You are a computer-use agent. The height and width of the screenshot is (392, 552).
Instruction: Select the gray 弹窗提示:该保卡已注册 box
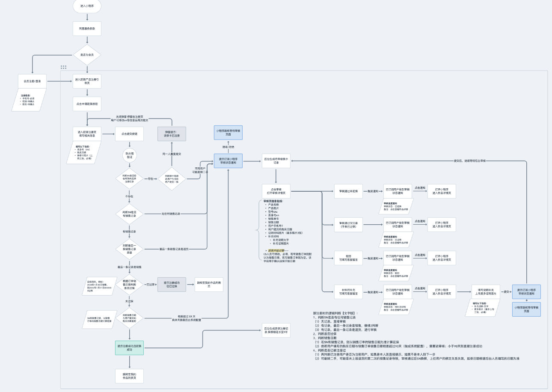click(172, 134)
